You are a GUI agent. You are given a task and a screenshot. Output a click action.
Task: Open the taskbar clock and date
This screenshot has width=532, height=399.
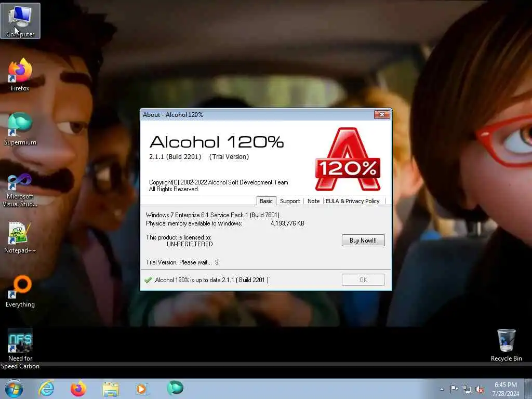(506, 389)
